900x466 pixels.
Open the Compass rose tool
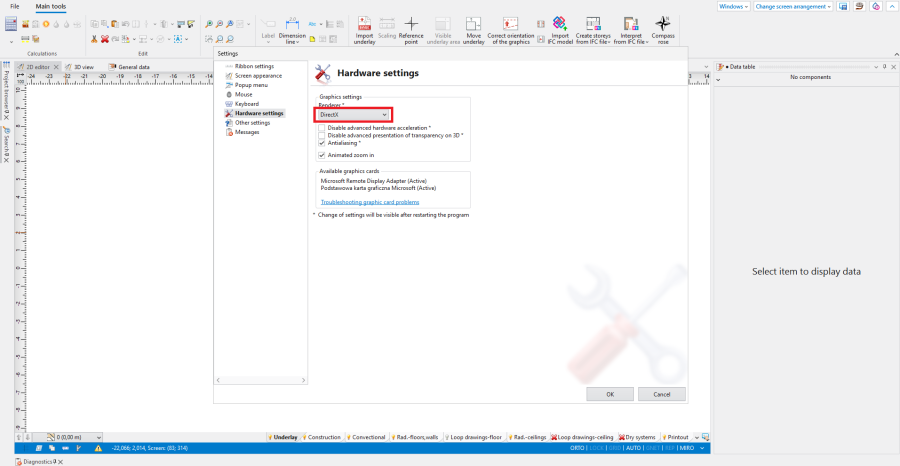click(x=663, y=24)
